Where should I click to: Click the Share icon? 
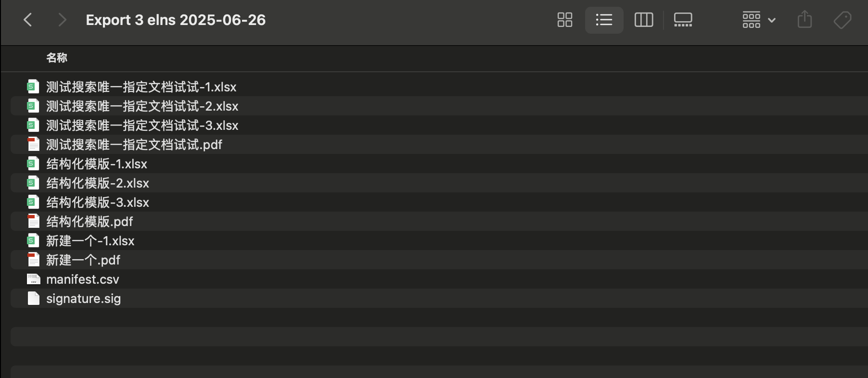(804, 20)
